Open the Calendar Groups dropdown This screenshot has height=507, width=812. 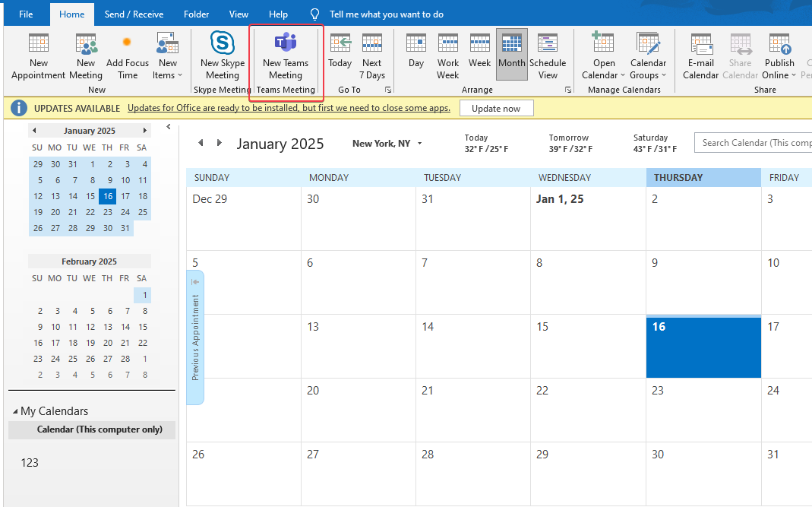(x=648, y=53)
